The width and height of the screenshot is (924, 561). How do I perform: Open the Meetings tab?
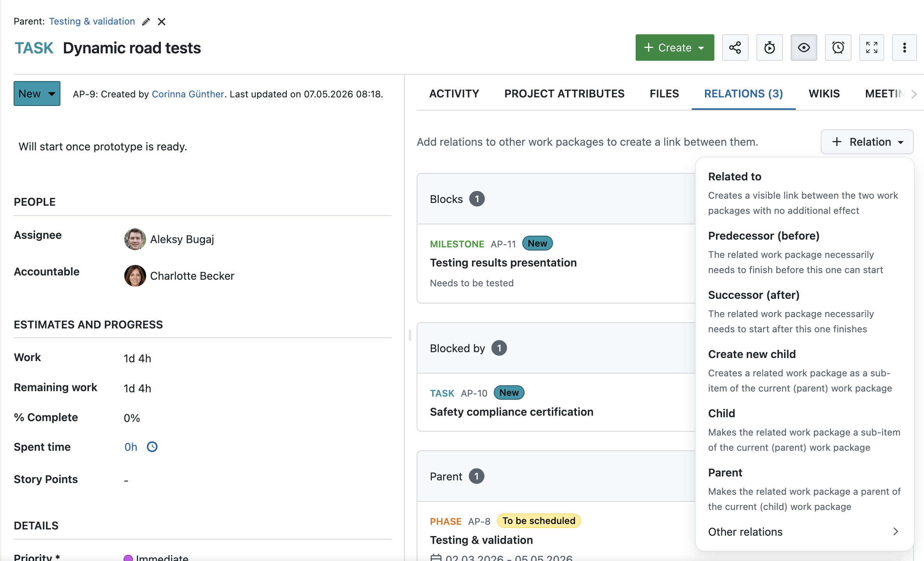coord(885,93)
